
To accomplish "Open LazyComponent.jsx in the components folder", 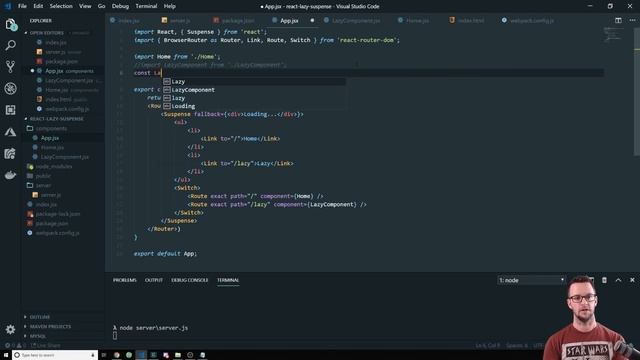I will tap(64, 157).
